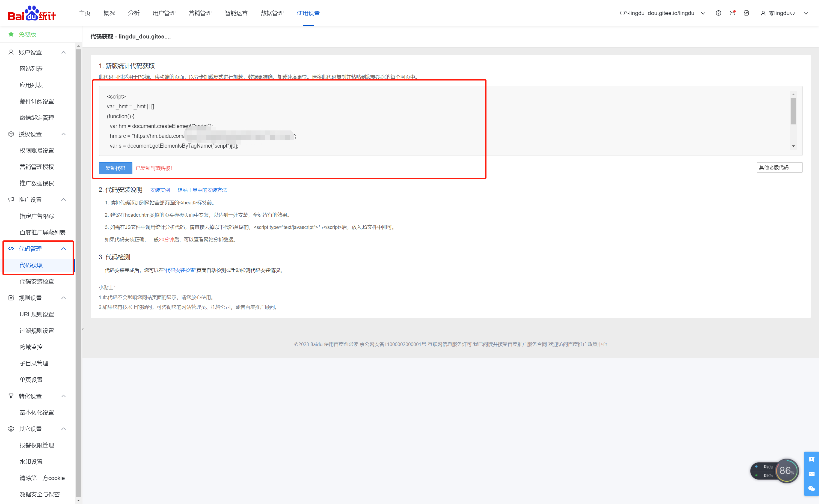Collapse the 账户设置 sidebar section
The image size is (819, 504).
[63, 52]
